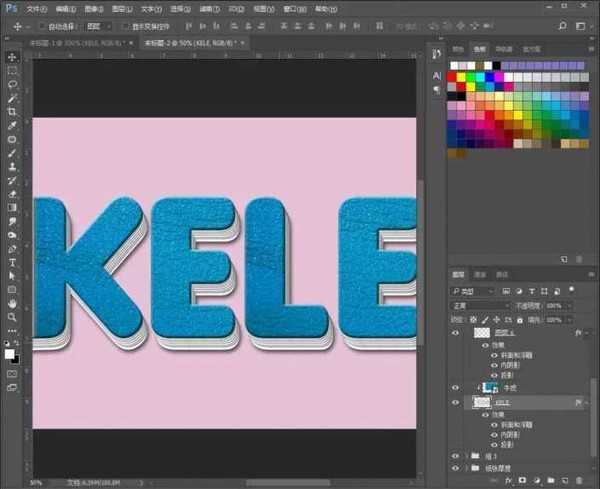This screenshot has height=489, width=600.
Task: Select the Move tool in toolbar
Action: tap(13, 57)
